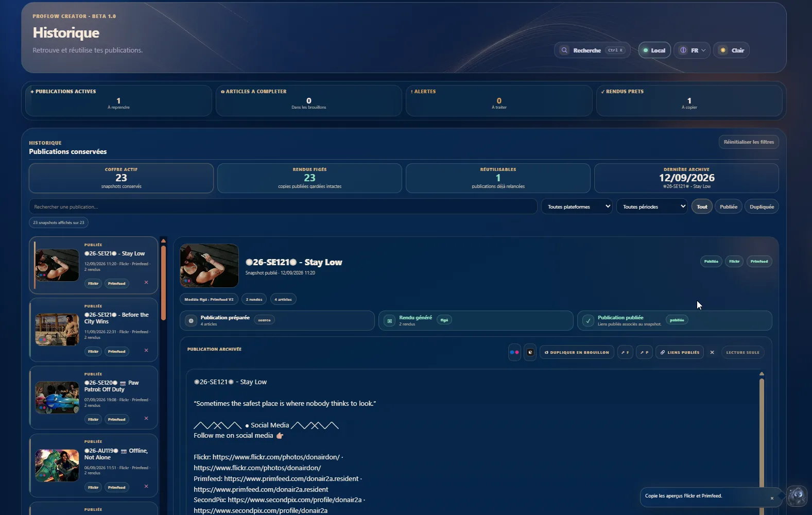Click the 4 articles chip
The height and width of the screenshot is (515, 812).
tap(283, 299)
